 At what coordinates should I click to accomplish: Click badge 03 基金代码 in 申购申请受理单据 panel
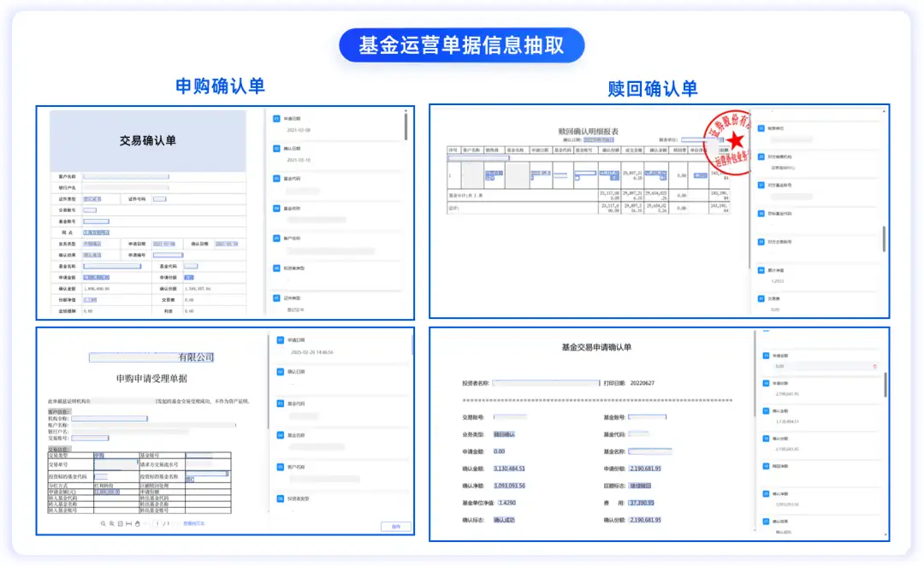281,404
